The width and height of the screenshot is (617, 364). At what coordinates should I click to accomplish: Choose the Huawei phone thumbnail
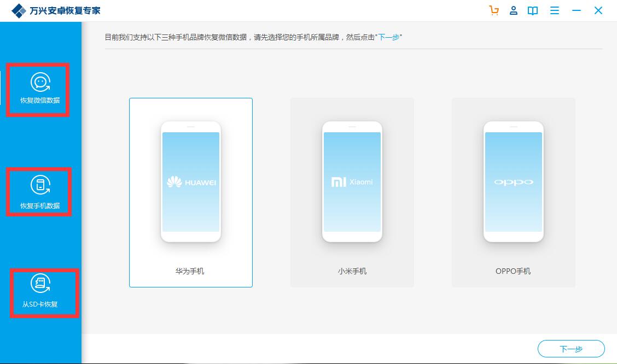pyautogui.click(x=191, y=181)
